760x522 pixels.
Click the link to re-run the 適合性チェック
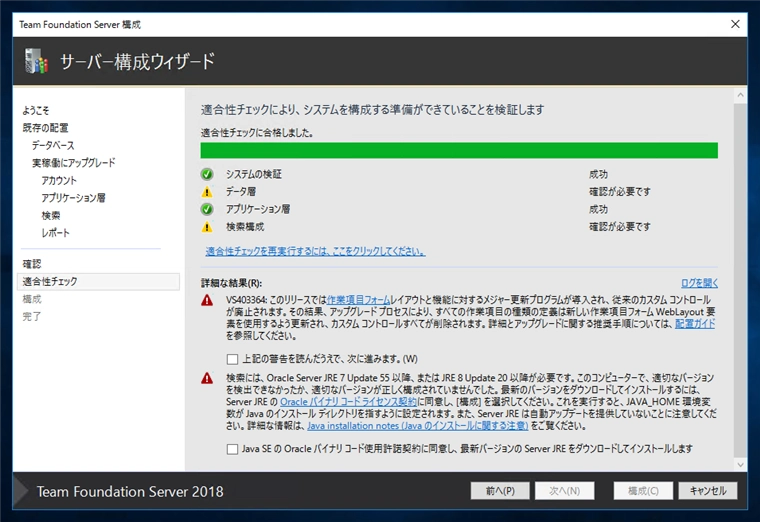click(x=316, y=251)
